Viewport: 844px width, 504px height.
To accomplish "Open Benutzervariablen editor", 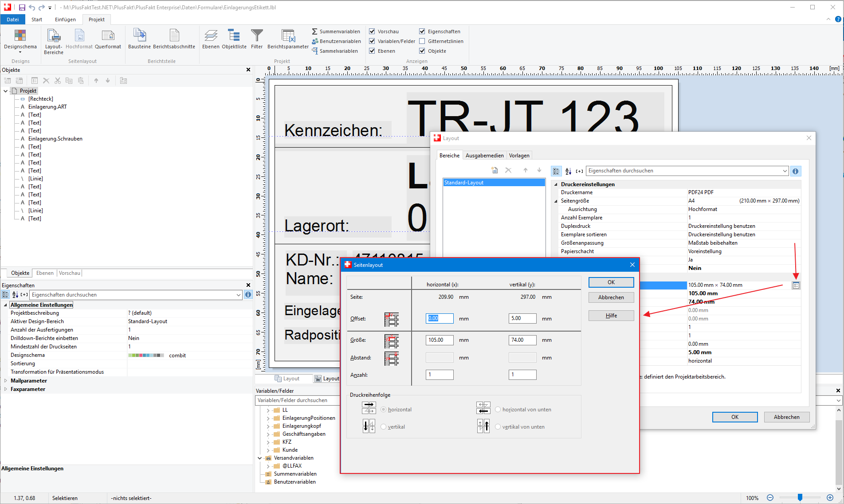I will tap(337, 41).
